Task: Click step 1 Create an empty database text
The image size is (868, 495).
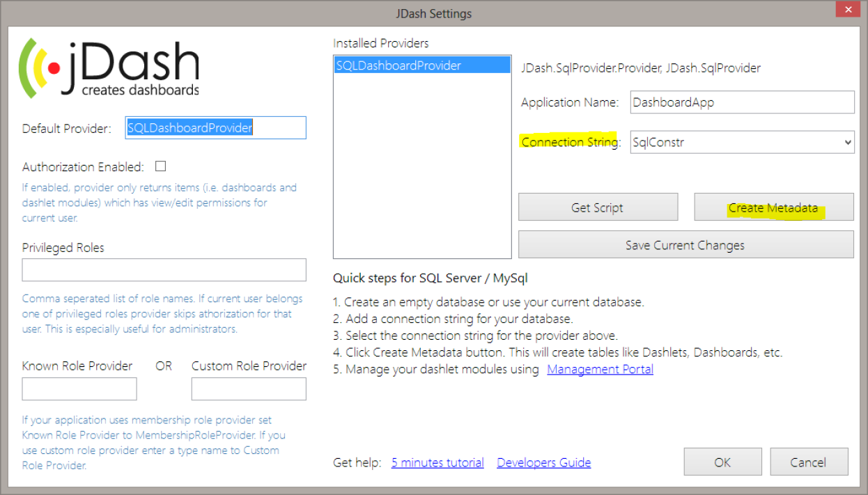Action: click(489, 302)
